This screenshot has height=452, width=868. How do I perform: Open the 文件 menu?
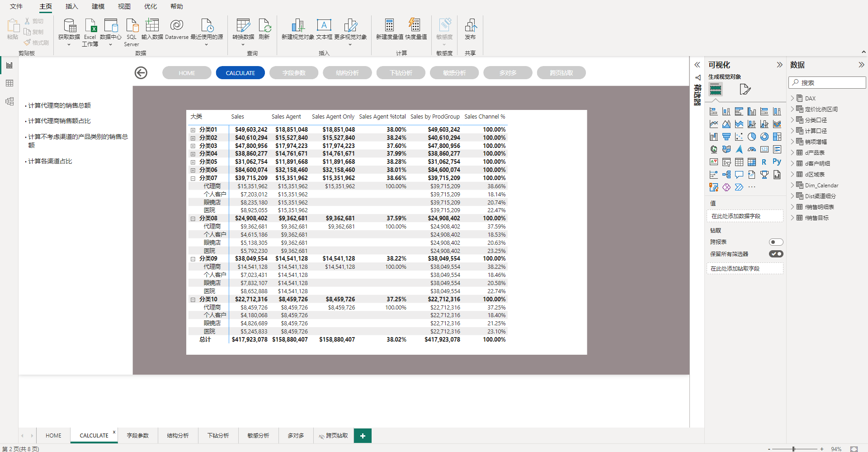pos(16,6)
